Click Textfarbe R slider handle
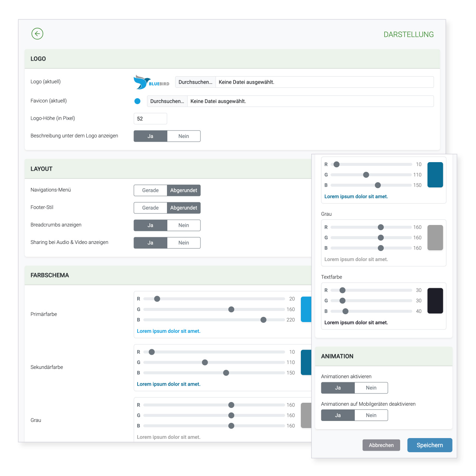 [x=342, y=290]
